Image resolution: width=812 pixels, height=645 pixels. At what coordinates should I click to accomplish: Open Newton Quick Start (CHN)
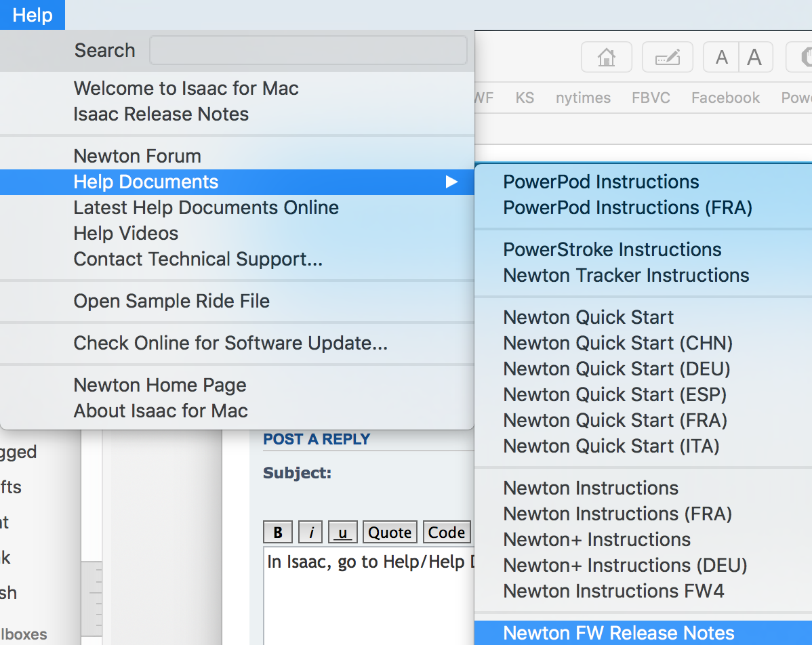[643, 344]
